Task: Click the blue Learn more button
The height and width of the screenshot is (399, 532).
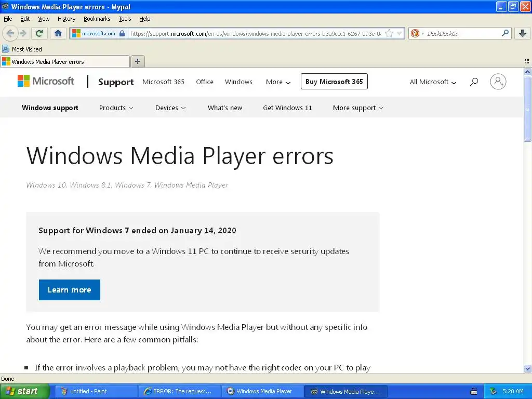Action: click(x=70, y=290)
